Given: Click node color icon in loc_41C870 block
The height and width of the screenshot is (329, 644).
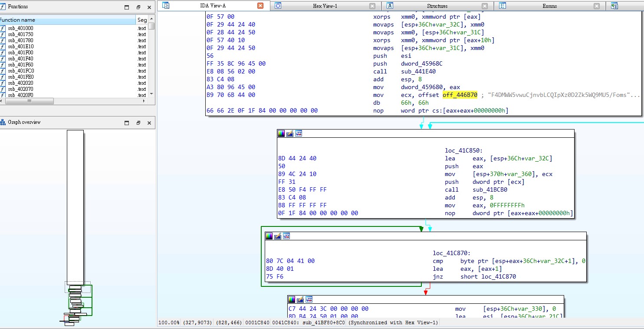Looking at the screenshot, I should point(269,236).
